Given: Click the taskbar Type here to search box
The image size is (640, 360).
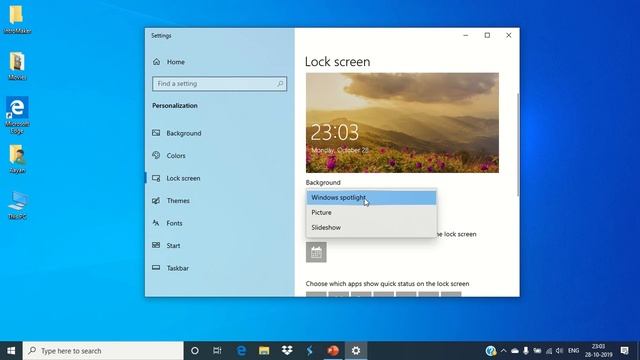Looking at the screenshot, I should pyautogui.click(x=103, y=351).
